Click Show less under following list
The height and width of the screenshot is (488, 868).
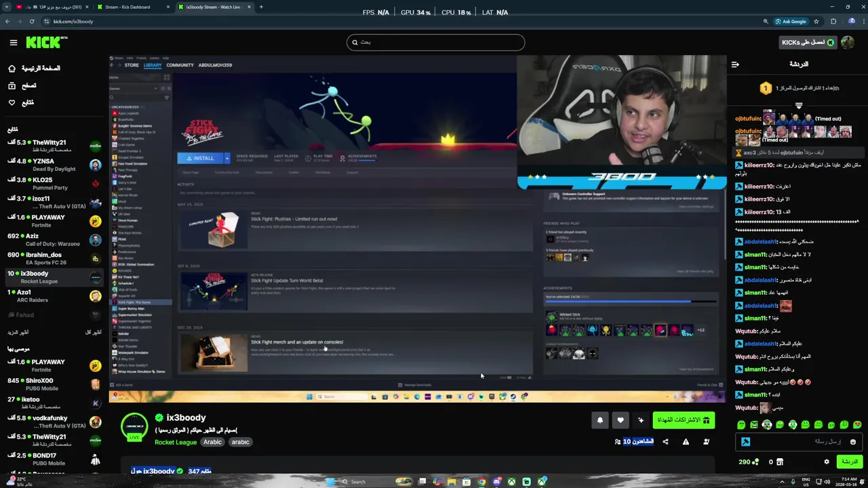(x=93, y=333)
